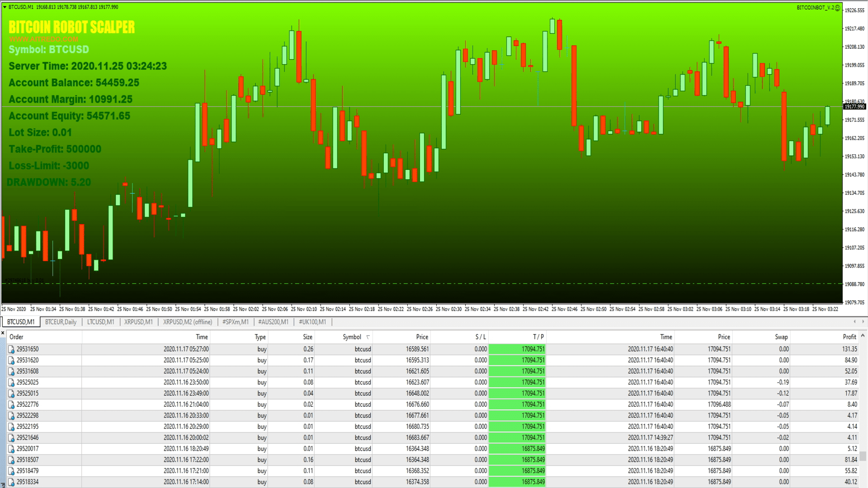The width and height of the screenshot is (868, 488).
Task: Click the current price label 19177.990
Action: coord(854,107)
